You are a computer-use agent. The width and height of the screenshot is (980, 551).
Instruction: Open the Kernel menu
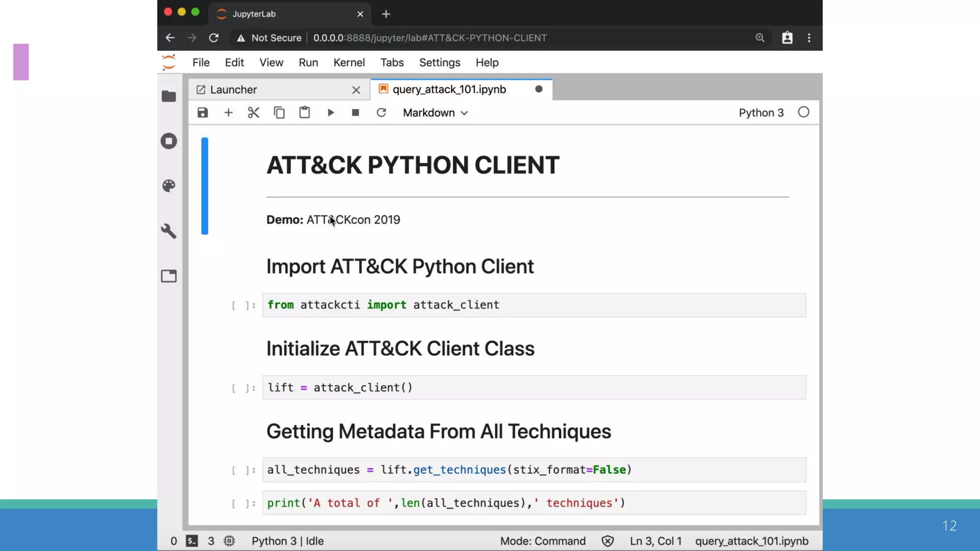(x=349, y=63)
